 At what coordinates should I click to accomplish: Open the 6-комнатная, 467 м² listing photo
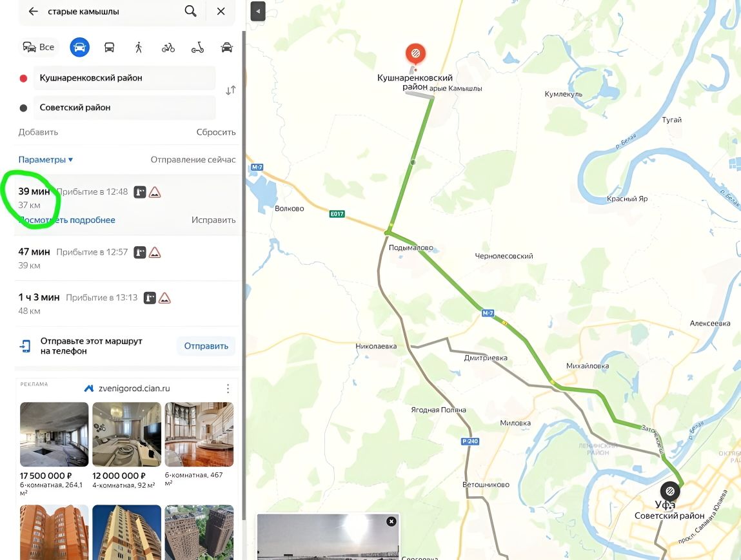[199, 434]
